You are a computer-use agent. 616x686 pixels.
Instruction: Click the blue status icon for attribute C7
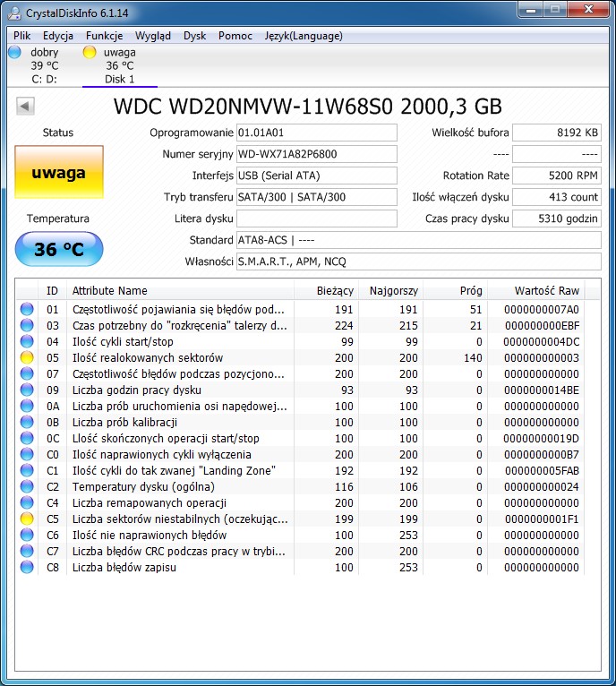click(27, 552)
